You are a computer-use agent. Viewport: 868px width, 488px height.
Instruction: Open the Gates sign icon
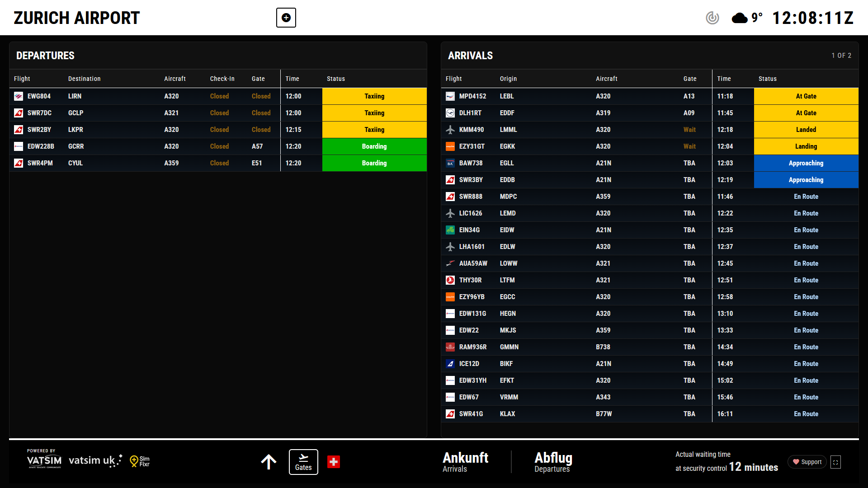(303, 462)
